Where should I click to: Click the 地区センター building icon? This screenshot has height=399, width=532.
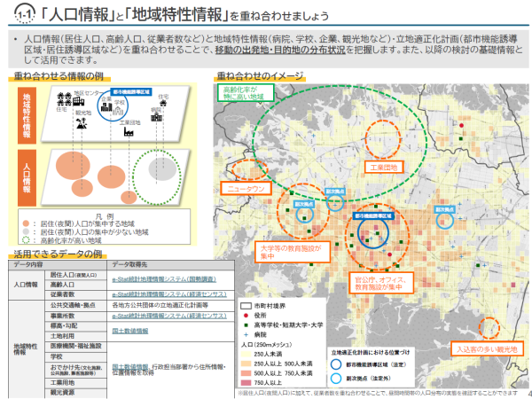(81, 103)
